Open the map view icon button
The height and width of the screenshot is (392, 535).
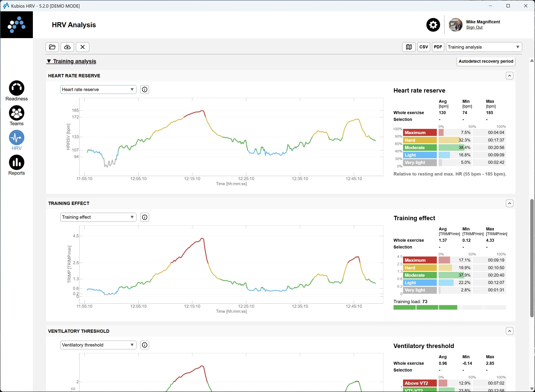click(x=409, y=47)
